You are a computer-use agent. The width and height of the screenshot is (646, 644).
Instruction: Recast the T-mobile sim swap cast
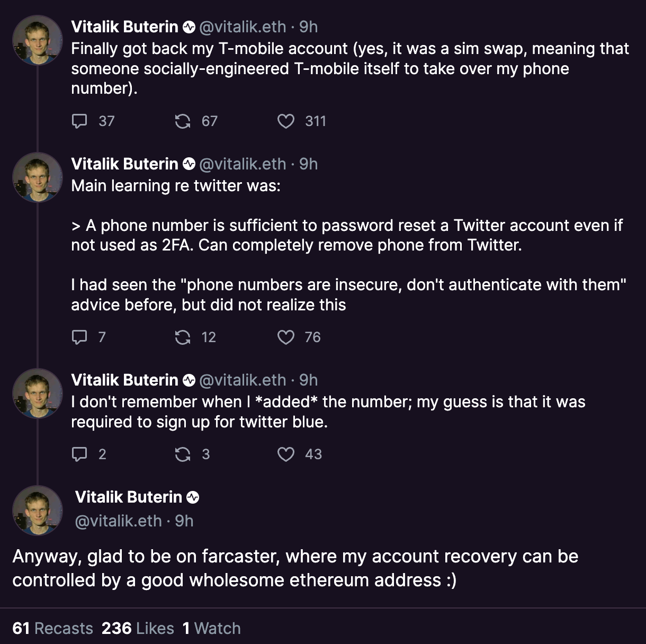[183, 122]
